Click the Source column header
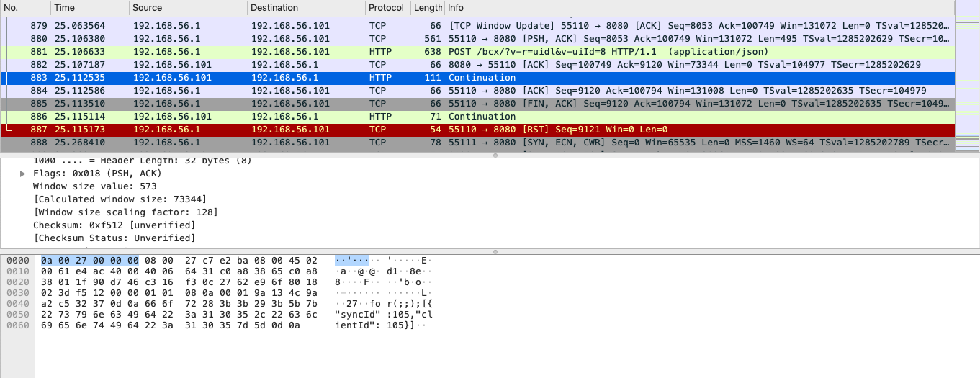The image size is (980, 378). point(188,8)
